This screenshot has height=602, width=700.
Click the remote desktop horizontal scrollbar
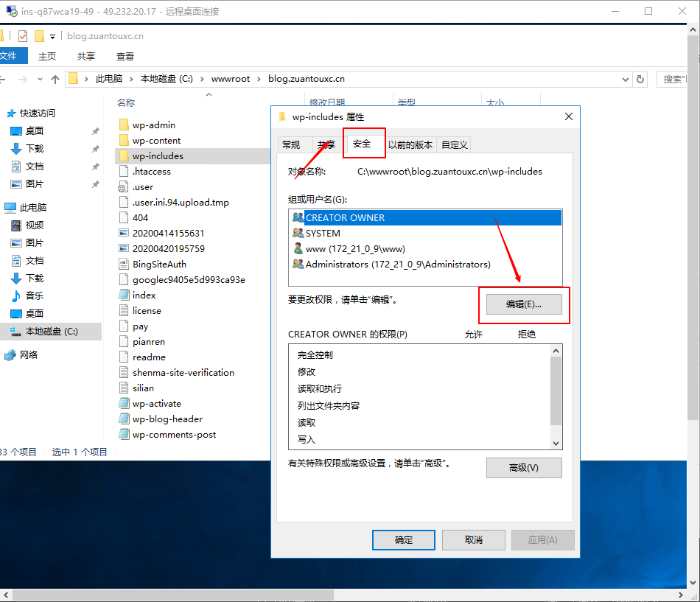tap(172, 595)
